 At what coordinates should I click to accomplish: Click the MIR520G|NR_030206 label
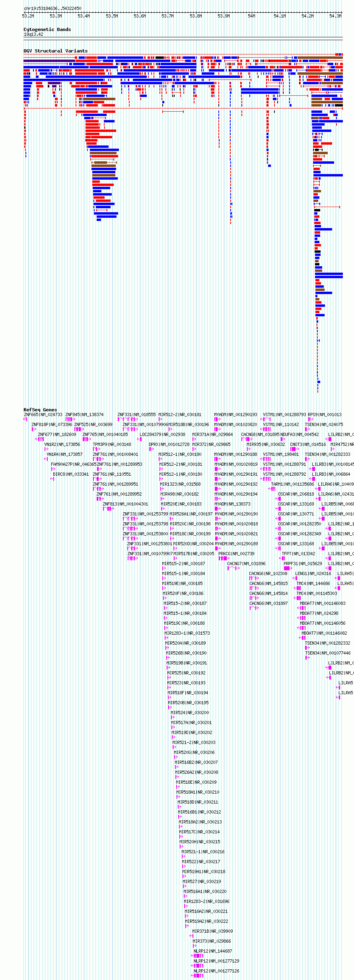coord(194,752)
